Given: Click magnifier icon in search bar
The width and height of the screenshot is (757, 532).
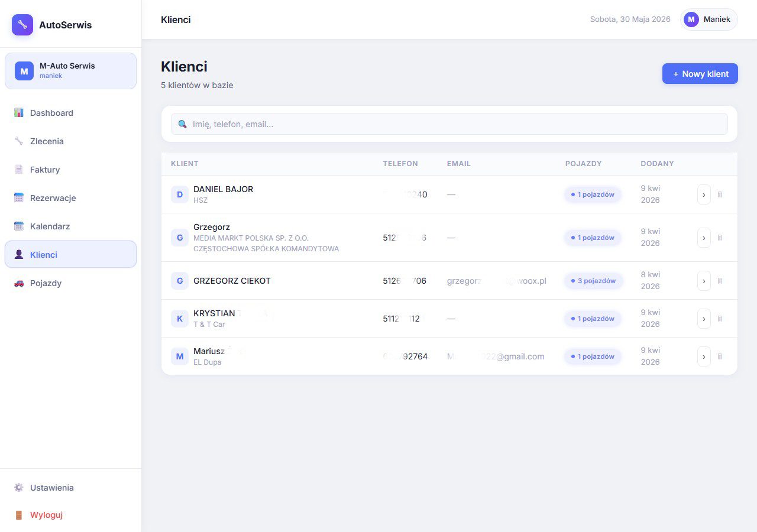Looking at the screenshot, I should [x=182, y=124].
